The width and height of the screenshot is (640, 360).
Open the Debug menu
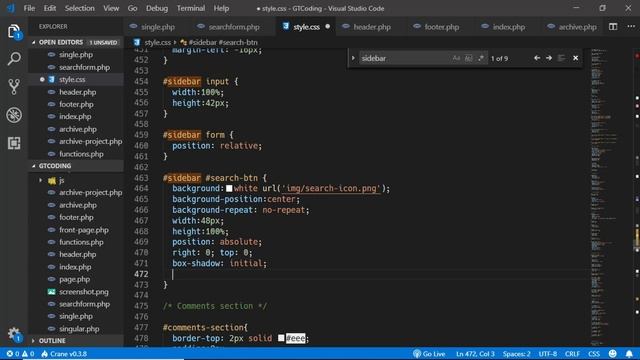pos(157,8)
